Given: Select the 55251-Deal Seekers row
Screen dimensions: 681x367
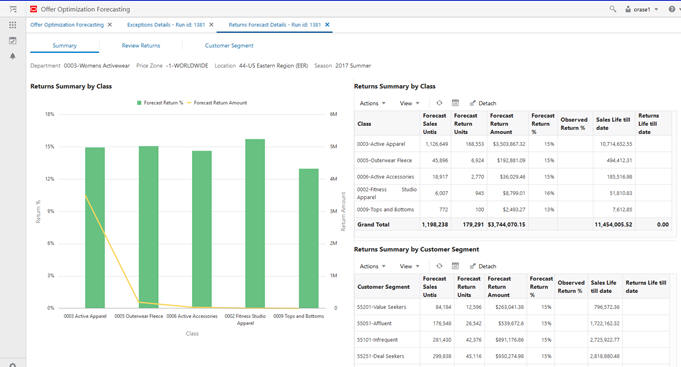Looking at the screenshot, I should click(x=512, y=356).
